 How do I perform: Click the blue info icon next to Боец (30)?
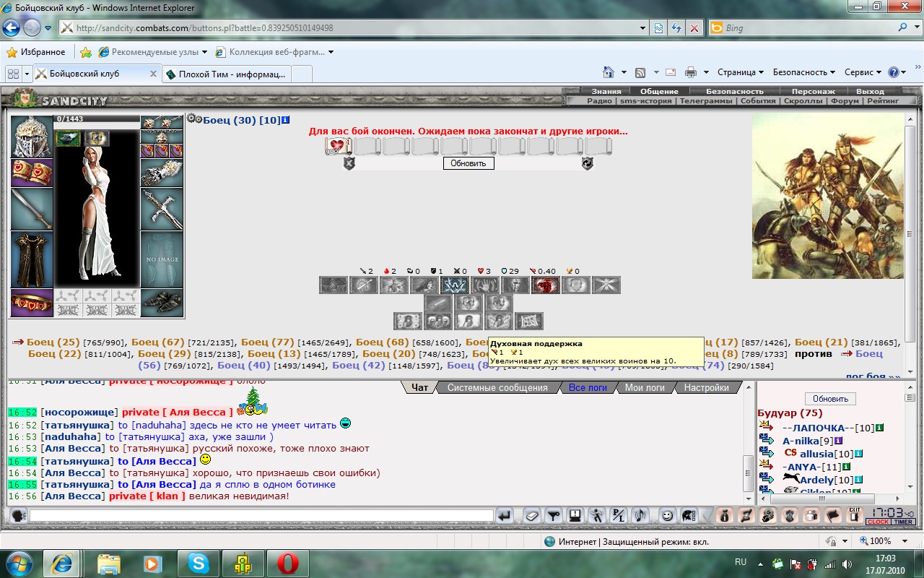[x=286, y=120]
